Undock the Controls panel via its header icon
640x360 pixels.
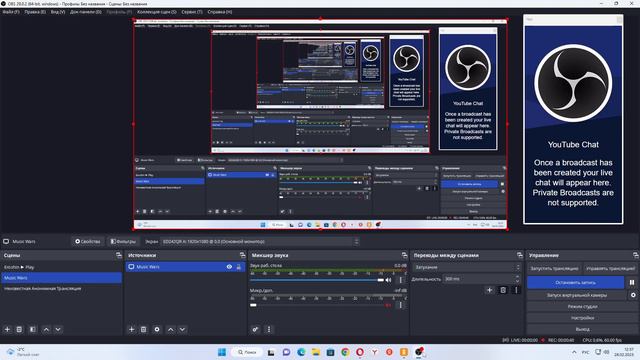click(636, 255)
